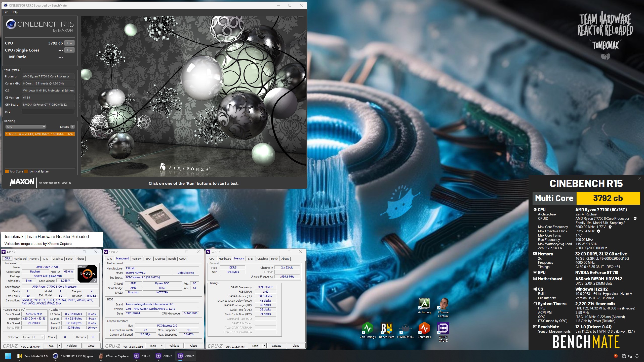
Task: Click the empty Info field in Cinebench
Action: [x=48, y=112]
